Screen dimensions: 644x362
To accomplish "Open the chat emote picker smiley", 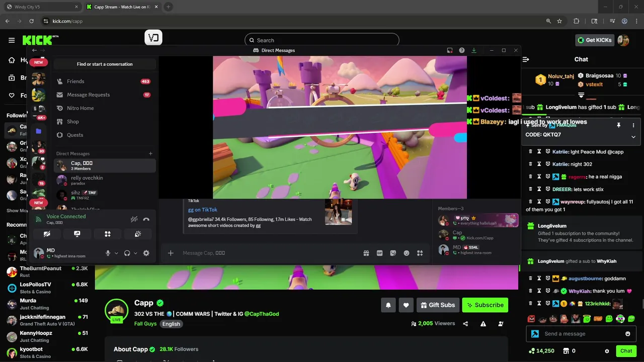I will pyautogui.click(x=628, y=334).
